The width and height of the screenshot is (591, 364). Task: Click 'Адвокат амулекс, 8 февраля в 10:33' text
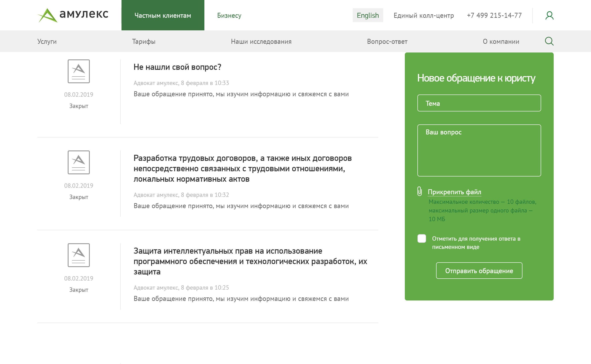point(181,83)
